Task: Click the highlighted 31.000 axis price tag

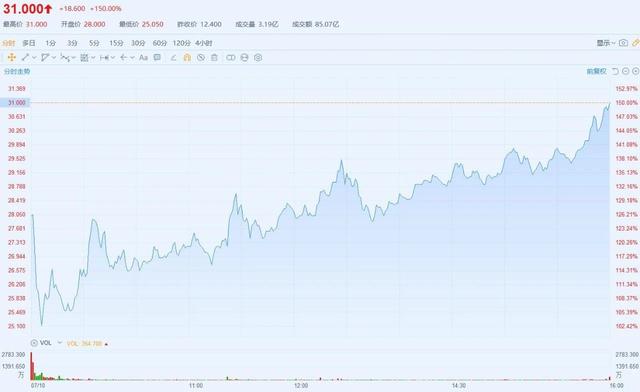Action: tap(15, 102)
